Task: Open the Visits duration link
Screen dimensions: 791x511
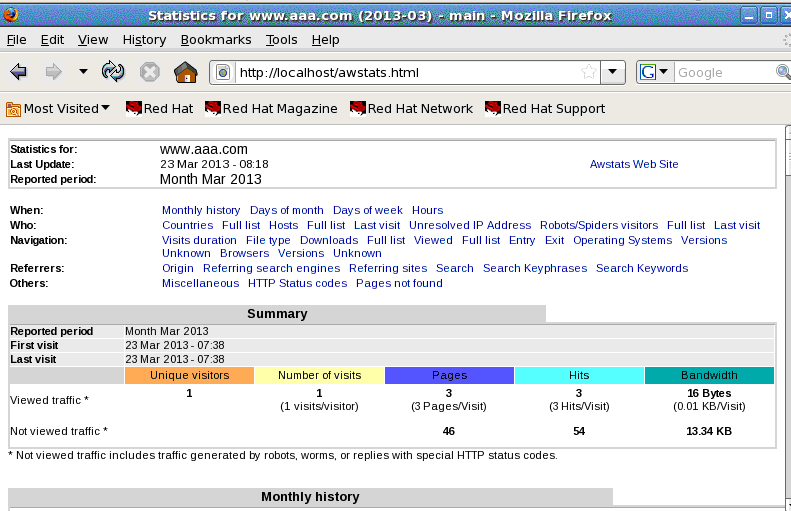Action: pyautogui.click(x=199, y=241)
